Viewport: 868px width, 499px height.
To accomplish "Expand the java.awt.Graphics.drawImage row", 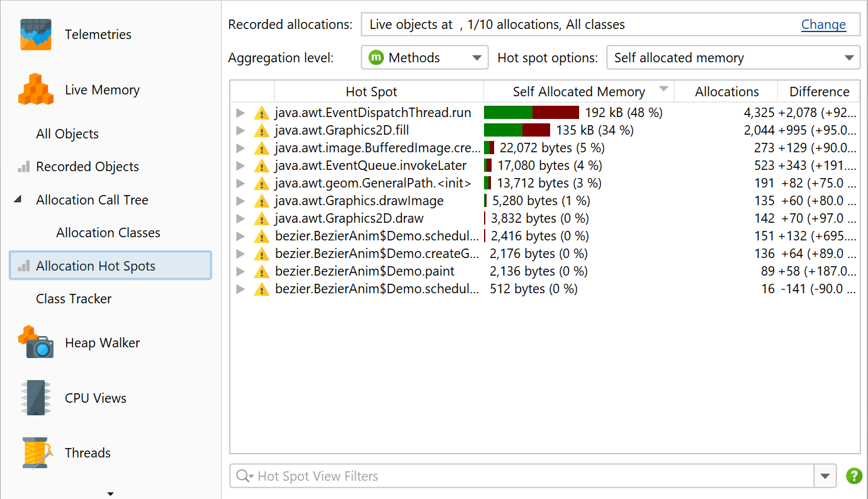I will click(240, 201).
